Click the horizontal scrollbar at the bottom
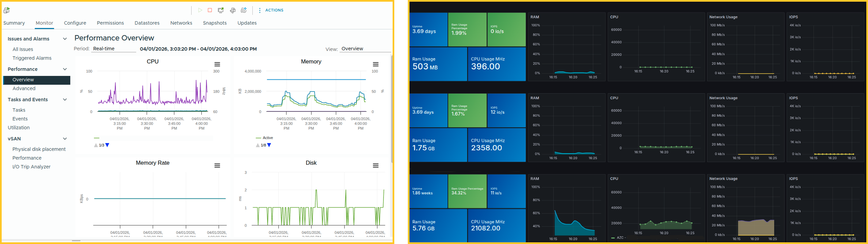 click(76, 241)
